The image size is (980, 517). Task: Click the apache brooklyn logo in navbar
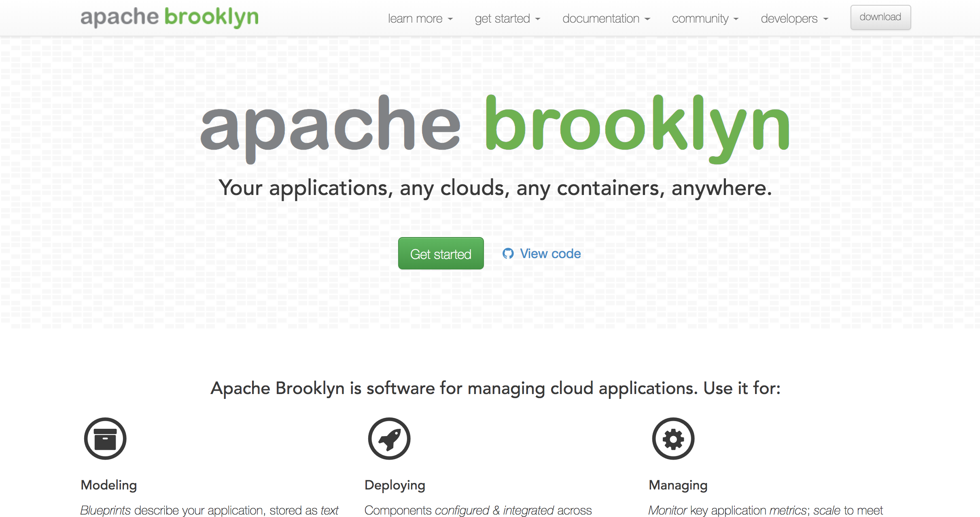(x=169, y=17)
